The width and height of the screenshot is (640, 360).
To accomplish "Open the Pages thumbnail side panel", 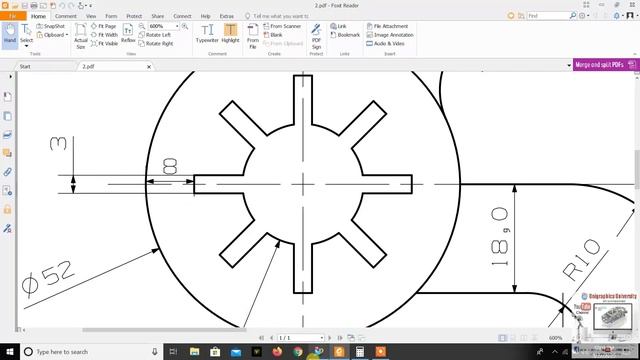I will (x=7, y=116).
